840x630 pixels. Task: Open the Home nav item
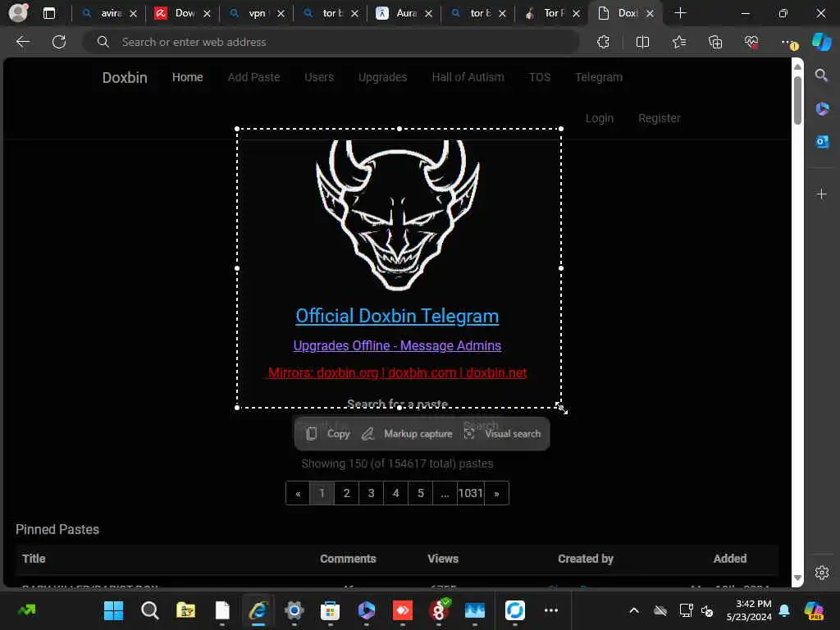188,77
